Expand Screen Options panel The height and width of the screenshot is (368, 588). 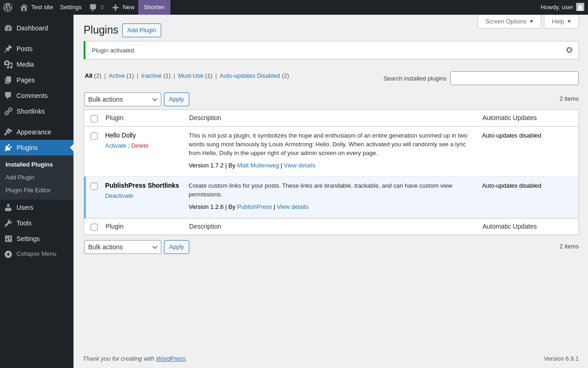click(x=509, y=21)
